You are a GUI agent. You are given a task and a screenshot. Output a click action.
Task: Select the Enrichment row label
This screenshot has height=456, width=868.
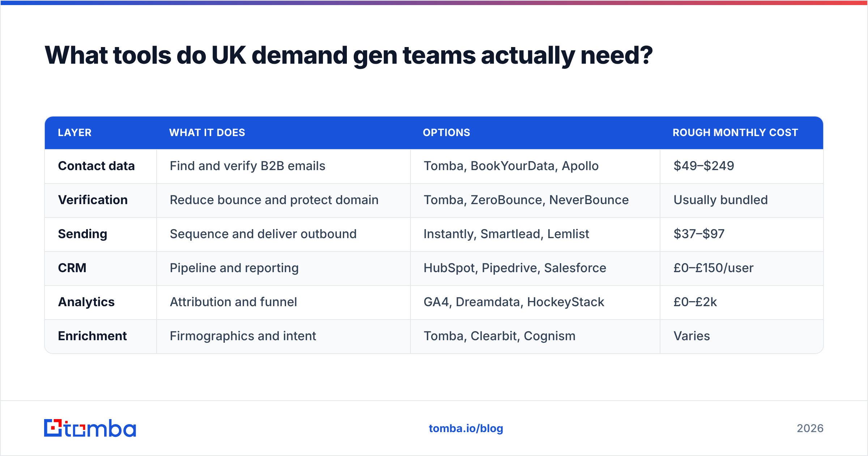93,336
